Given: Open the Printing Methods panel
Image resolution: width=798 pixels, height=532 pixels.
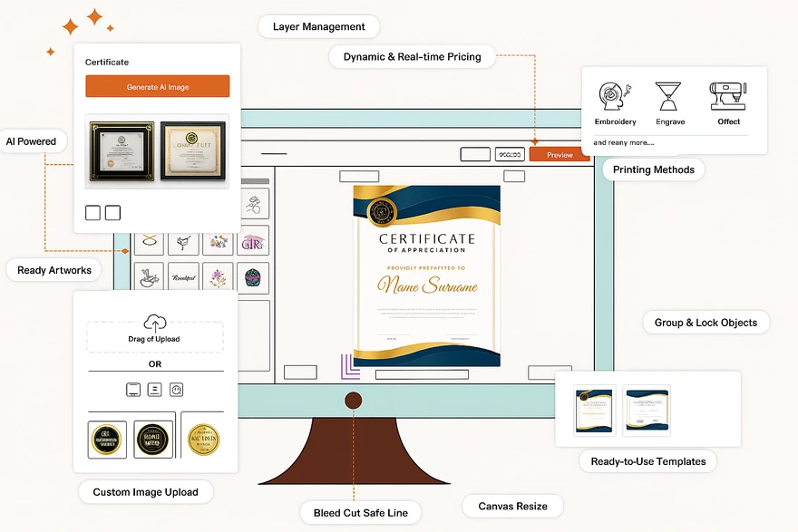Looking at the screenshot, I should pos(653,169).
